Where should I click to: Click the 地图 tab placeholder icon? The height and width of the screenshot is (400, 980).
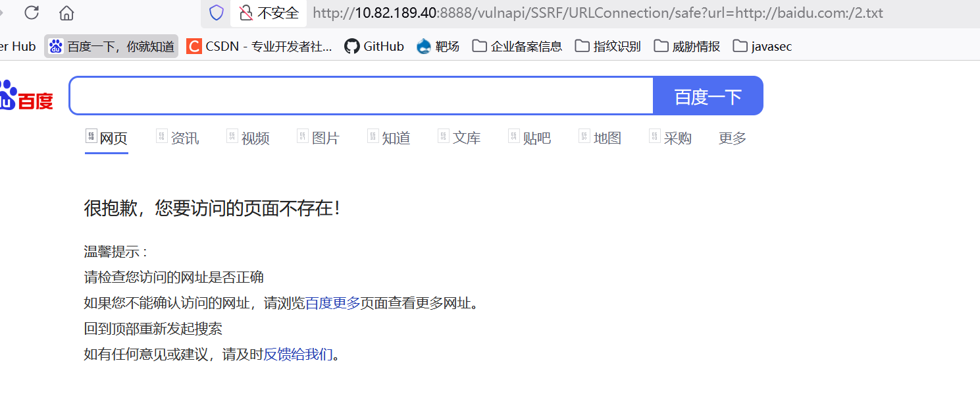pyautogui.click(x=584, y=136)
